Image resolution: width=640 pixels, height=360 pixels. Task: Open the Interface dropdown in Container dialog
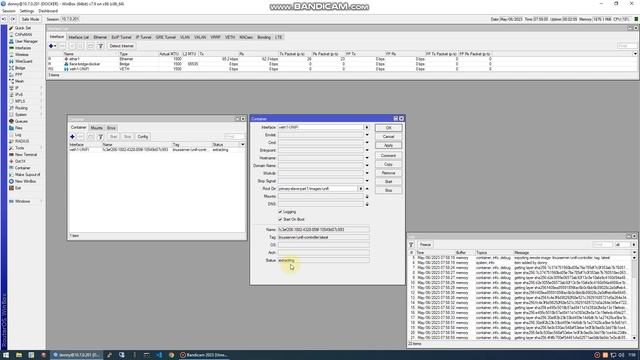tap(367, 127)
